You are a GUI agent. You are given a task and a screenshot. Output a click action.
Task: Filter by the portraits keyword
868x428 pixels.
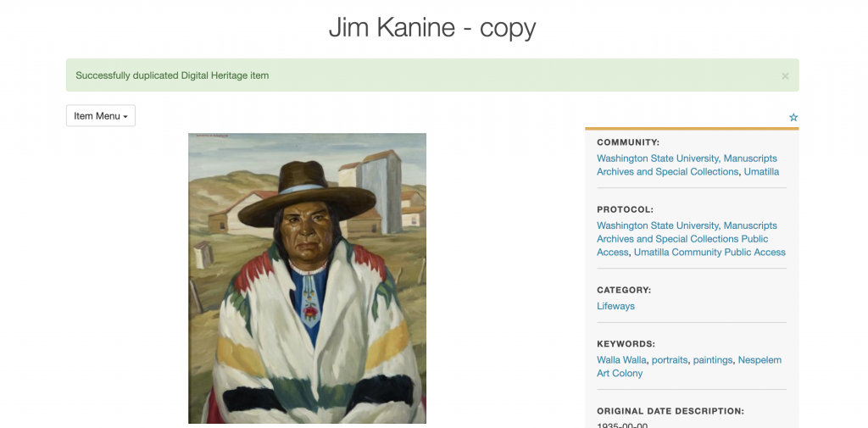pos(670,360)
